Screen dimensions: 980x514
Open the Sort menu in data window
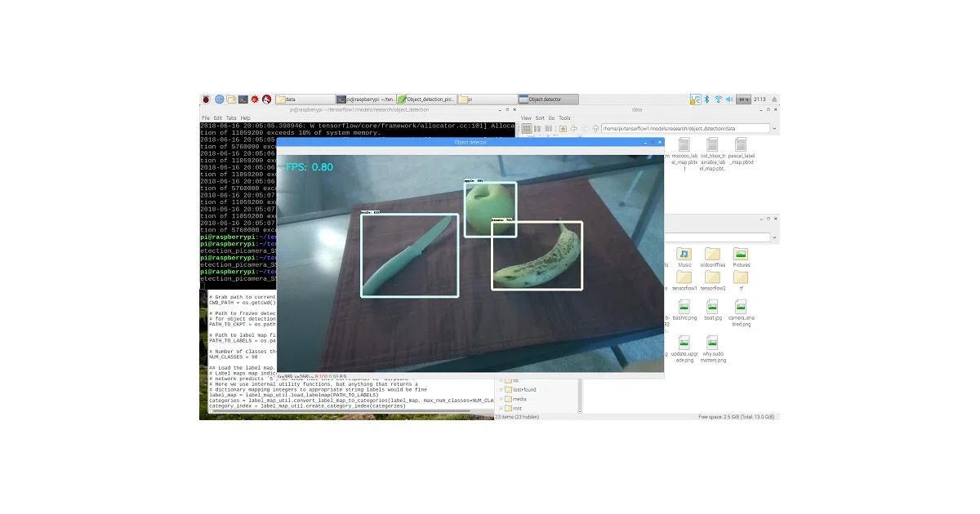[540, 118]
